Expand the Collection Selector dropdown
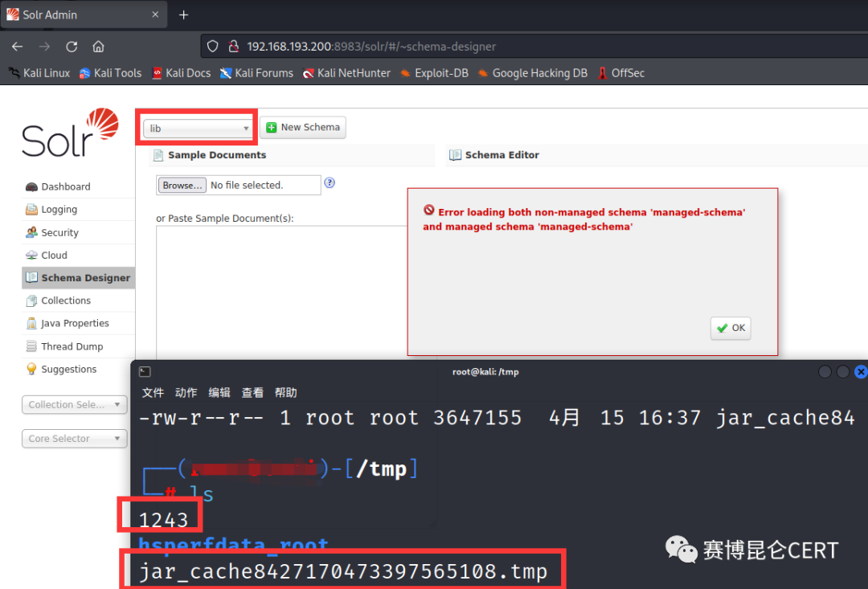 pos(75,405)
